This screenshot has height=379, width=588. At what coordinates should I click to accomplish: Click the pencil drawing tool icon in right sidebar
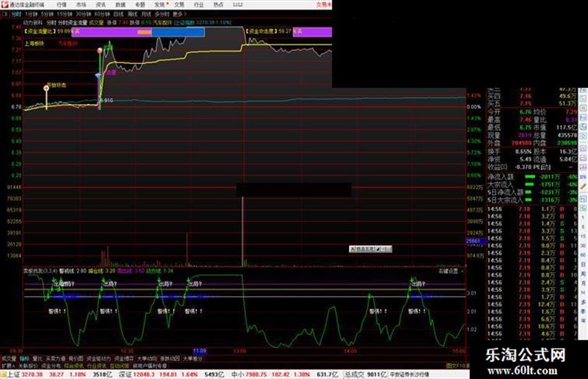coord(583,187)
